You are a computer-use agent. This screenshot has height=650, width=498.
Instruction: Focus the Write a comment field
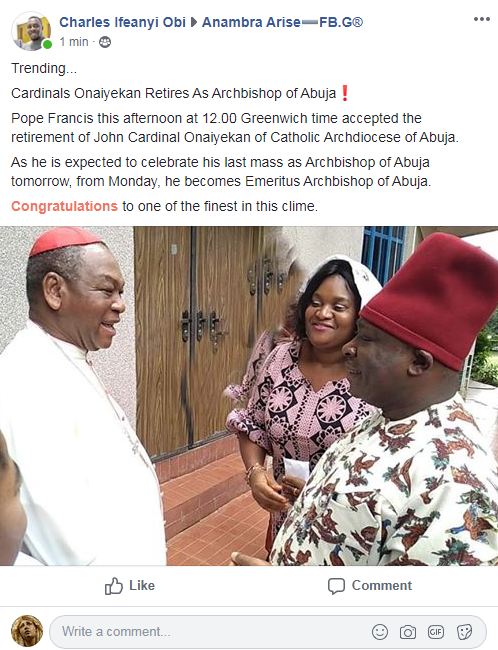coord(267,632)
